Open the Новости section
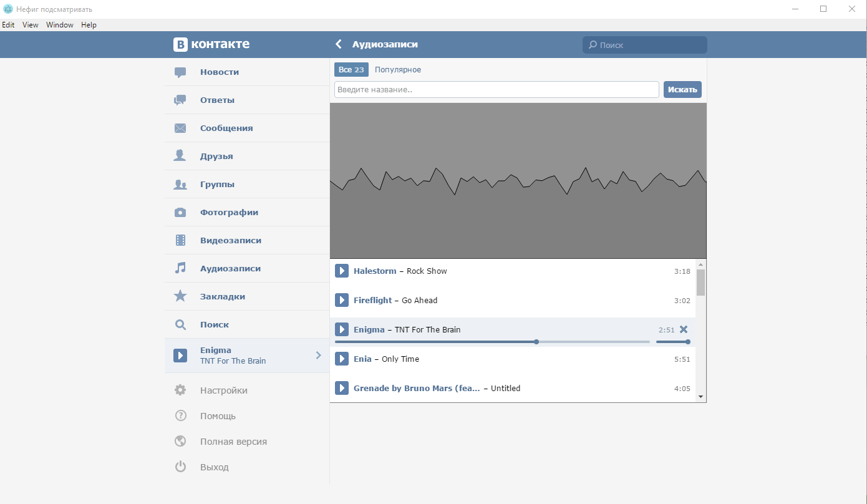 coord(247,72)
